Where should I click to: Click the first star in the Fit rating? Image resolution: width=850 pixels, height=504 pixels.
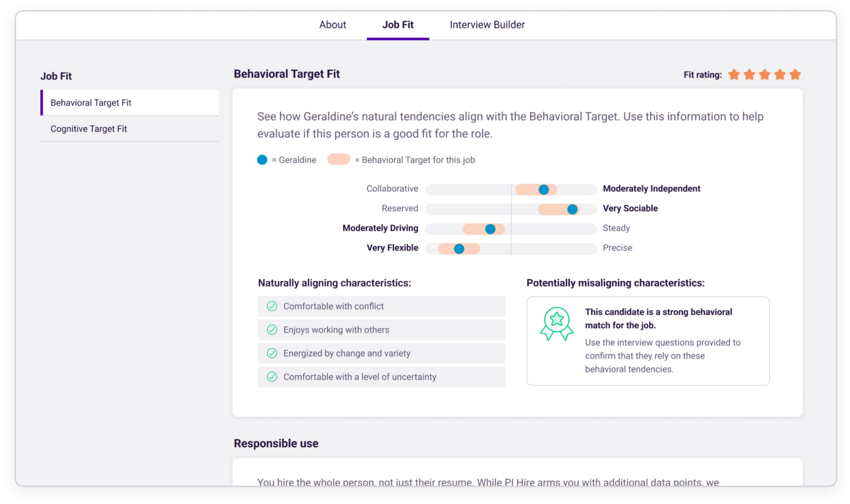(x=734, y=74)
